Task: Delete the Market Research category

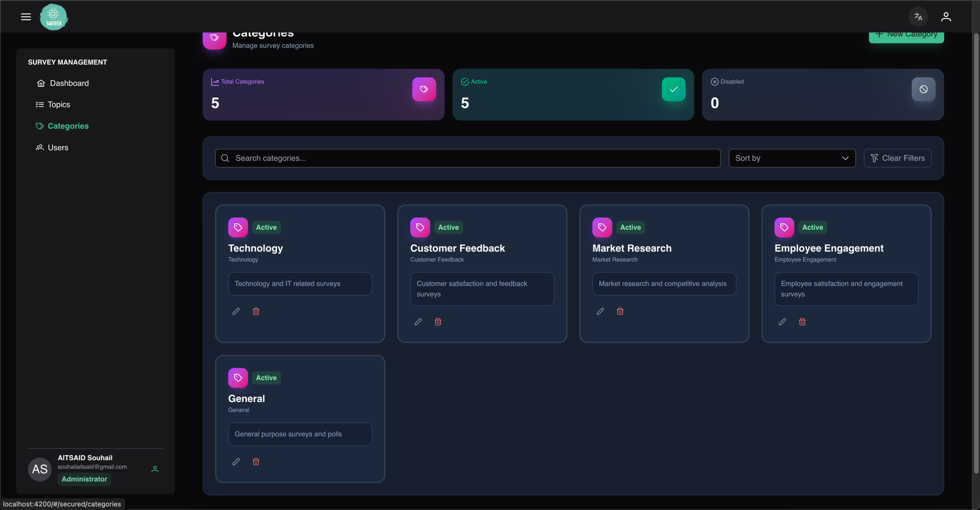Action: 620,311
